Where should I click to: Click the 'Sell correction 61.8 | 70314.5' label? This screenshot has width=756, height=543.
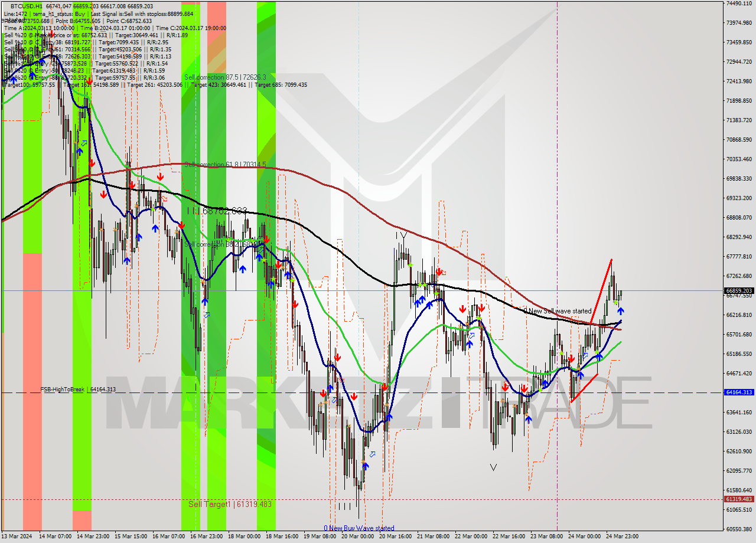coord(225,165)
